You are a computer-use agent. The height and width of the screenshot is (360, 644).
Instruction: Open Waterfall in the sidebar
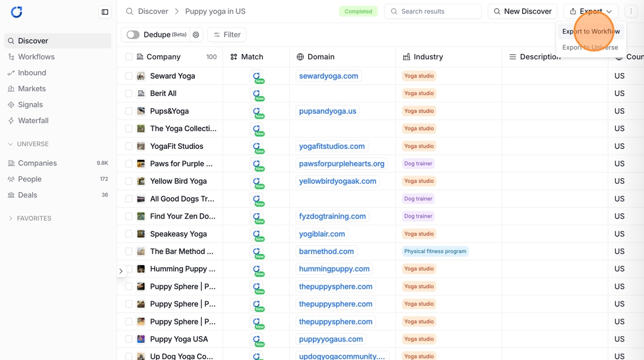[x=57, y=121]
